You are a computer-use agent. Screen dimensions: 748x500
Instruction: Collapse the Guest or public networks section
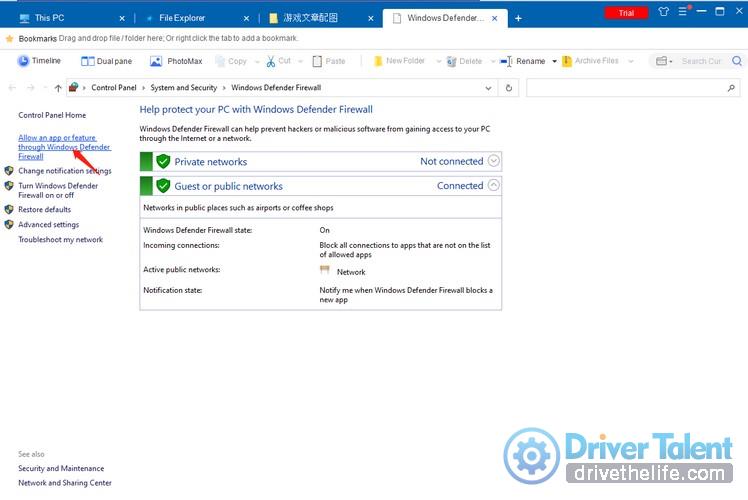pyautogui.click(x=494, y=185)
